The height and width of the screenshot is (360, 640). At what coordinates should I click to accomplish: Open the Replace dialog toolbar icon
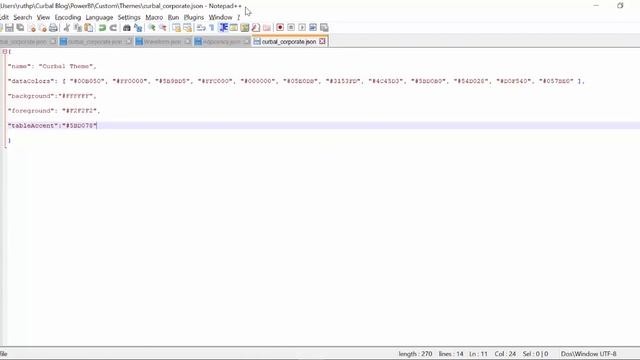point(138,28)
